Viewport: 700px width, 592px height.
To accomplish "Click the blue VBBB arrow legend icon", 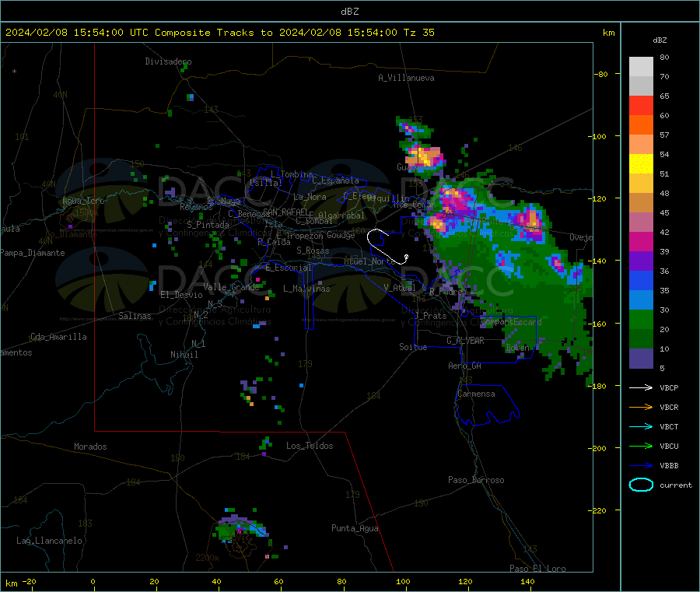I will point(641,465).
